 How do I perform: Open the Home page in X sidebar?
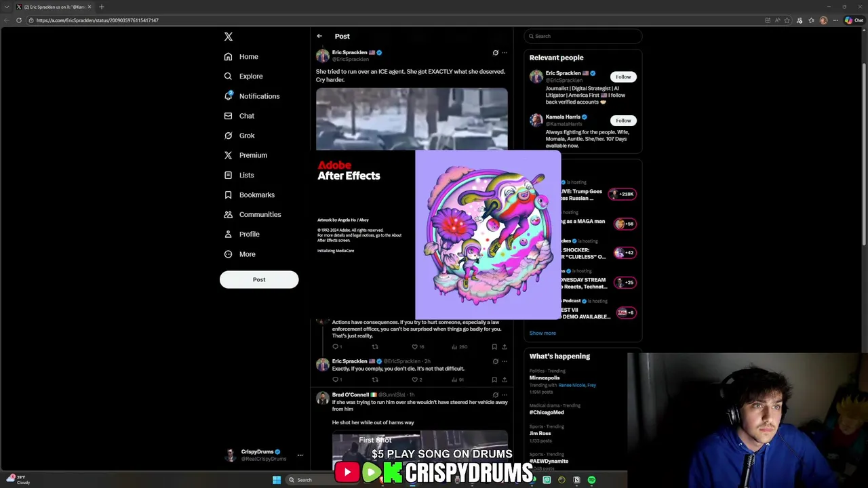[x=241, y=57]
